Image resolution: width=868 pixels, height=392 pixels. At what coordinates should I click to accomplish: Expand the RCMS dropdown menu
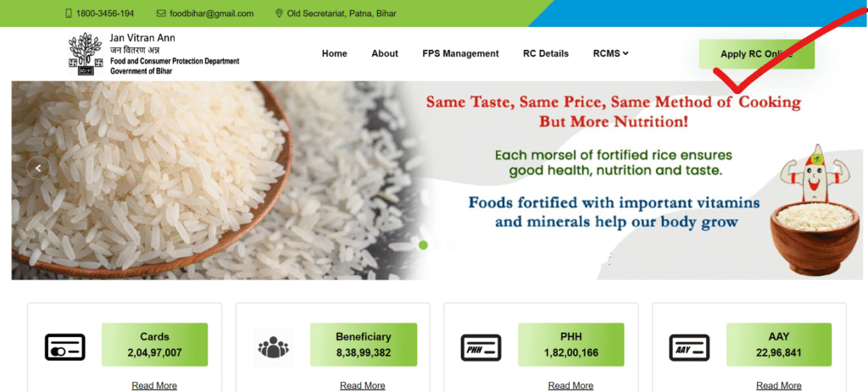click(610, 53)
